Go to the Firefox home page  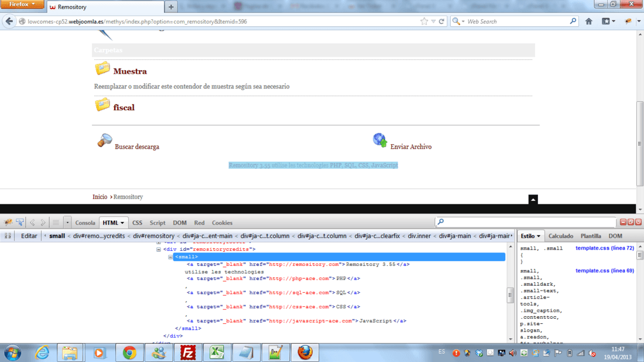tap(588, 21)
